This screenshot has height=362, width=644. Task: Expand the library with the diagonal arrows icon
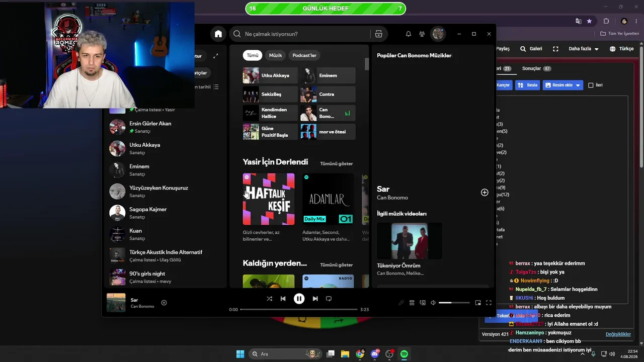[x=216, y=56]
